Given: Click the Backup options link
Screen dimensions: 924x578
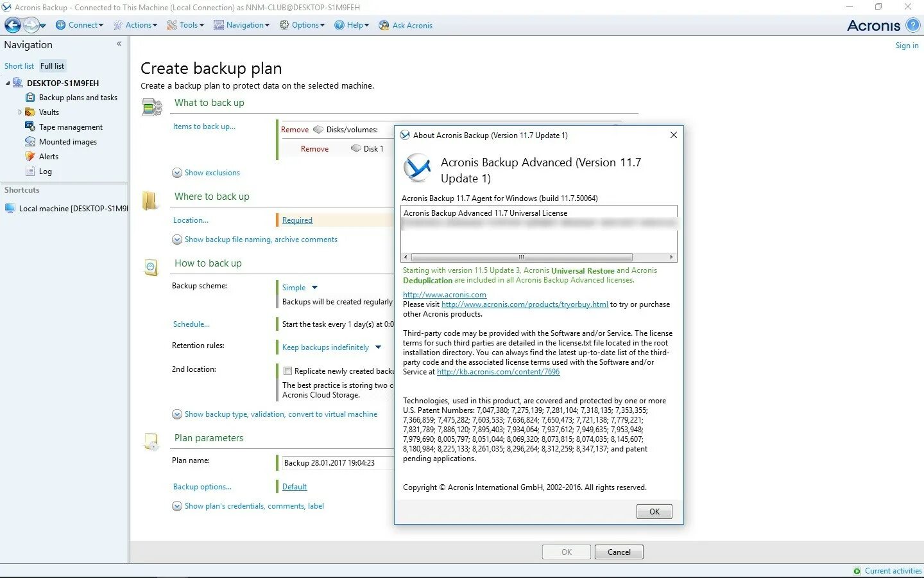Looking at the screenshot, I should coord(202,487).
